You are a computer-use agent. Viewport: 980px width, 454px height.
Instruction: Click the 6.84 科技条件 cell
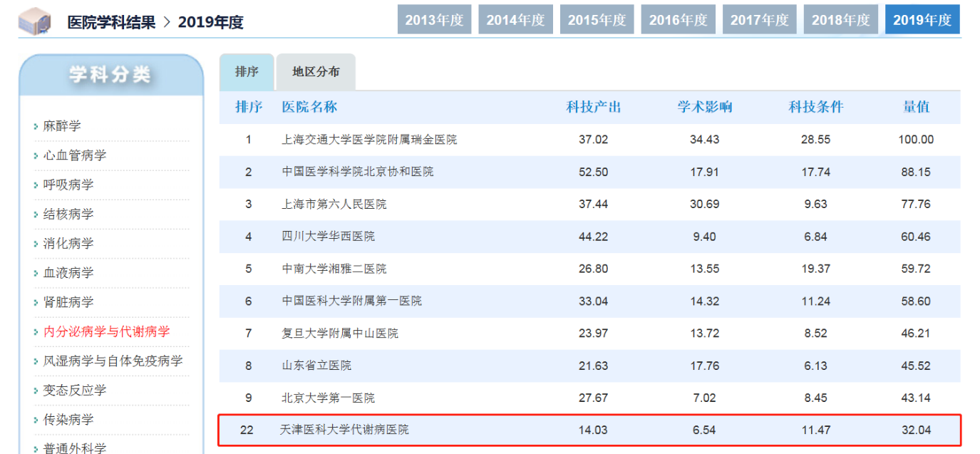tap(815, 236)
